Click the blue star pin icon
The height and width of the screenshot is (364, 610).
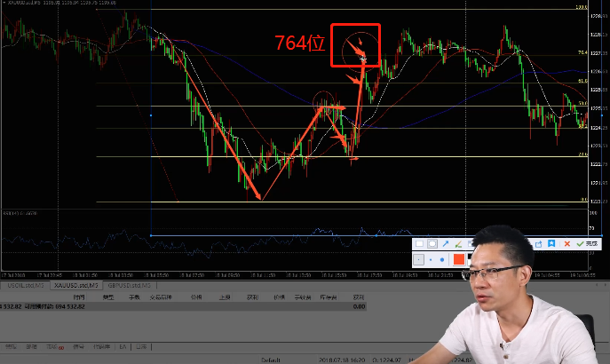click(551, 243)
